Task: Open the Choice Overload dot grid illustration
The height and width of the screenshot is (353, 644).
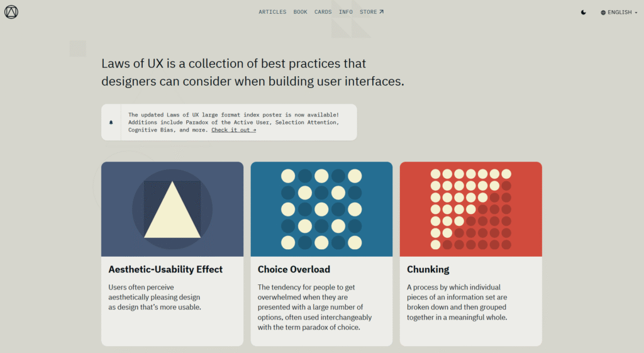Action: click(321, 210)
